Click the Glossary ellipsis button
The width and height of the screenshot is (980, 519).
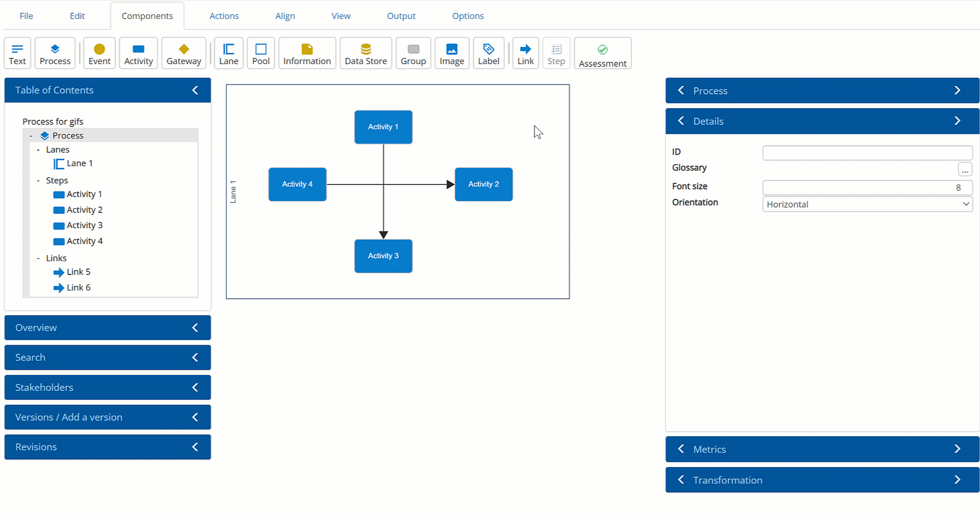(965, 170)
